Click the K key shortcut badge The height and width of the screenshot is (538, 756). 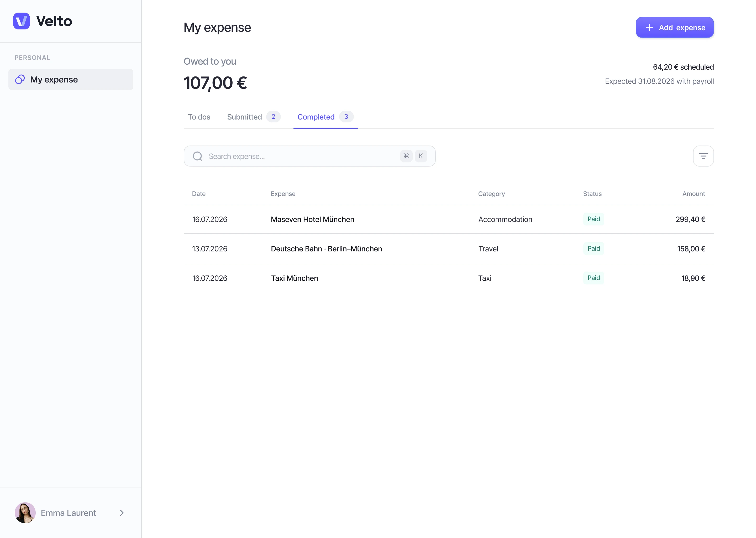(x=421, y=156)
